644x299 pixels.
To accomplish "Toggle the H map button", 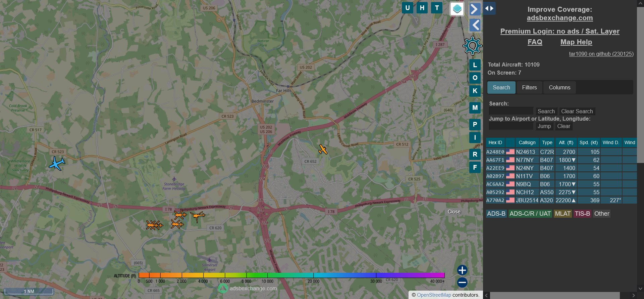I will click(422, 8).
